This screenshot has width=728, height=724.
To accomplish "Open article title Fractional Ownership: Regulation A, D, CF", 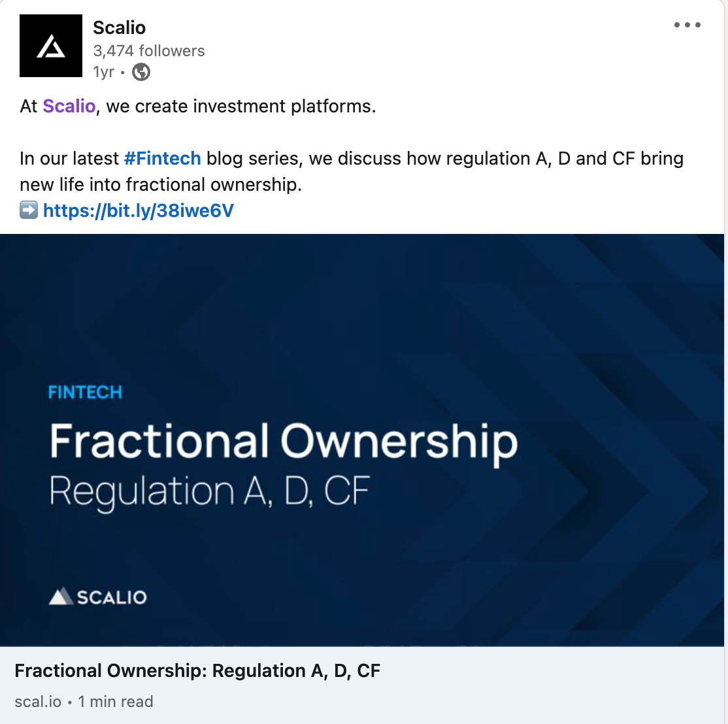I will (x=197, y=671).
